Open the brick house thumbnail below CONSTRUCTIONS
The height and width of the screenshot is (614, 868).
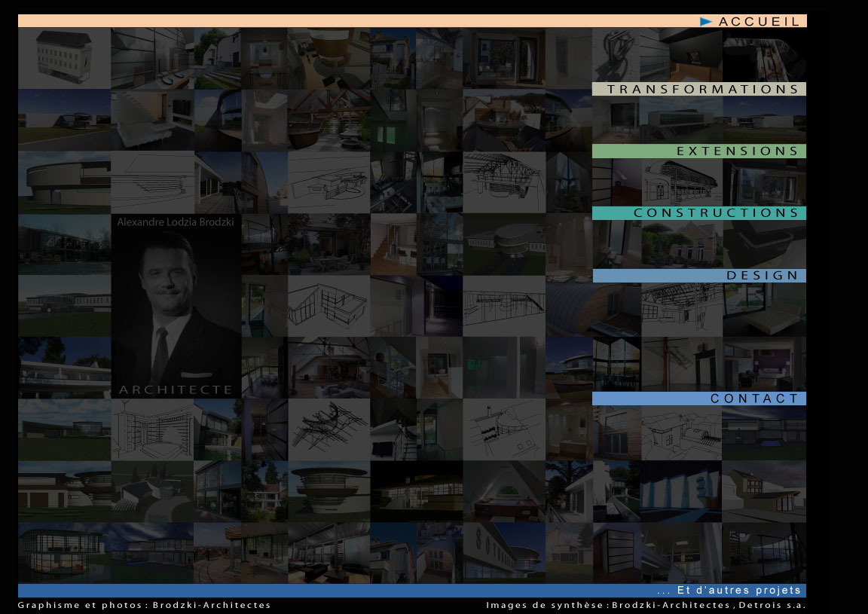click(682, 245)
